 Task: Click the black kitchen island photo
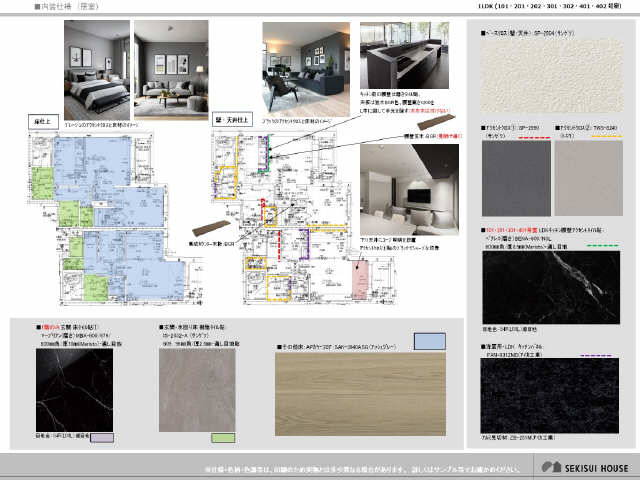click(404, 55)
